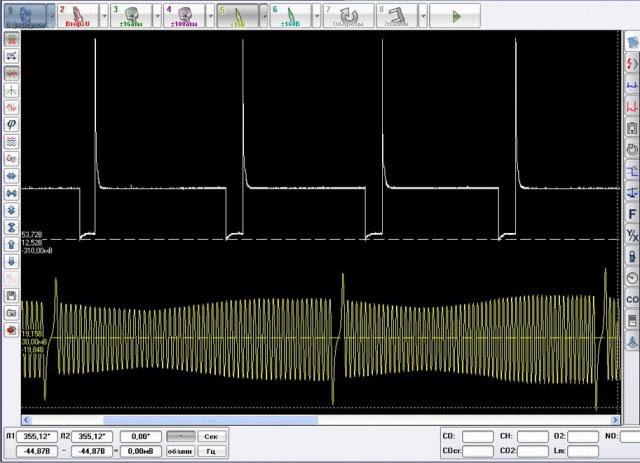Click the red sine wave icon
This screenshot has width=640, height=463.
(11, 107)
